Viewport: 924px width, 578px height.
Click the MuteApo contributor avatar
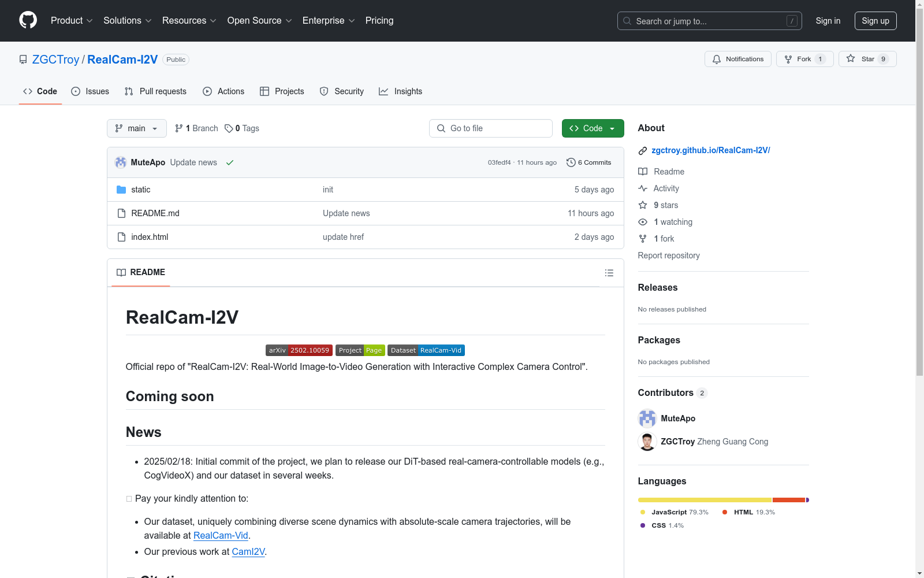pyautogui.click(x=647, y=418)
